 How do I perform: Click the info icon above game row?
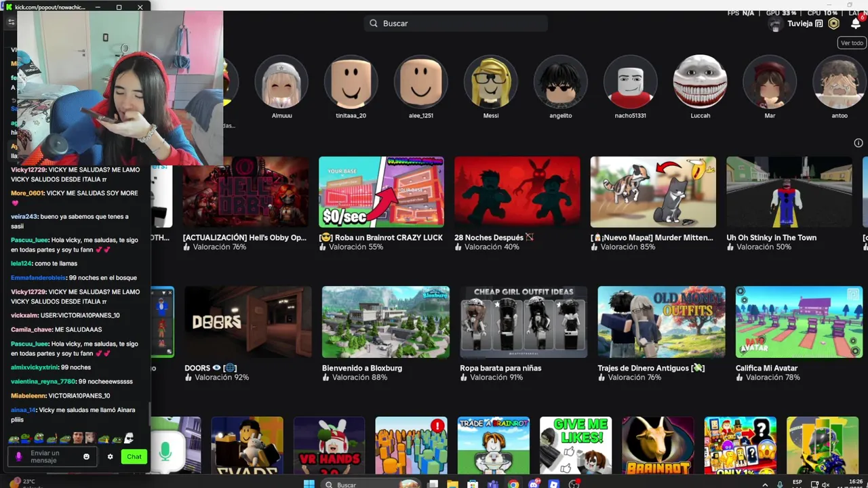(859, 143)
